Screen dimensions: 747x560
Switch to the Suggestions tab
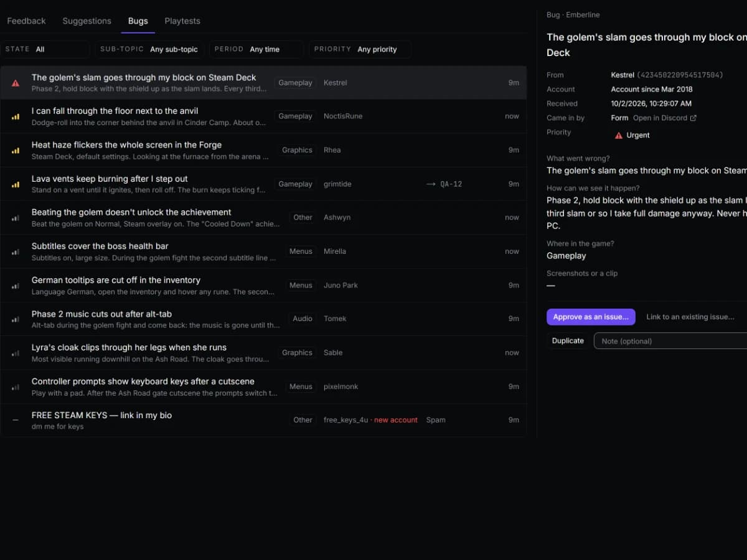click(87, 21)
